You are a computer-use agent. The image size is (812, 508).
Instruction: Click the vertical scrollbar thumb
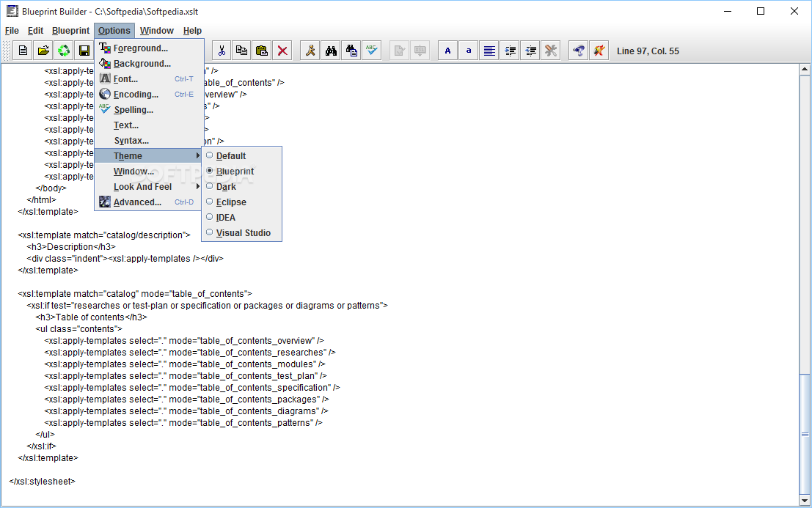click(805, 433)
